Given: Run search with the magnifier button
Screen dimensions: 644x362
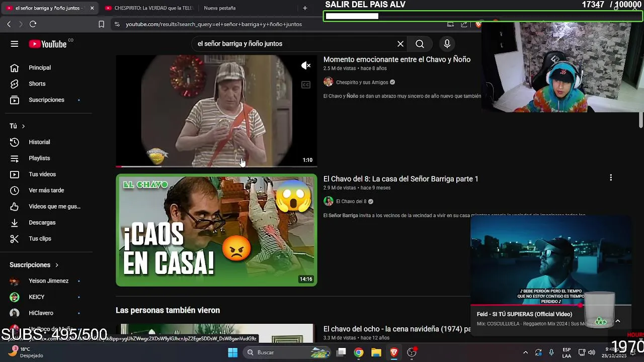Looking at the screenshot, I should [x=420, y=44].
